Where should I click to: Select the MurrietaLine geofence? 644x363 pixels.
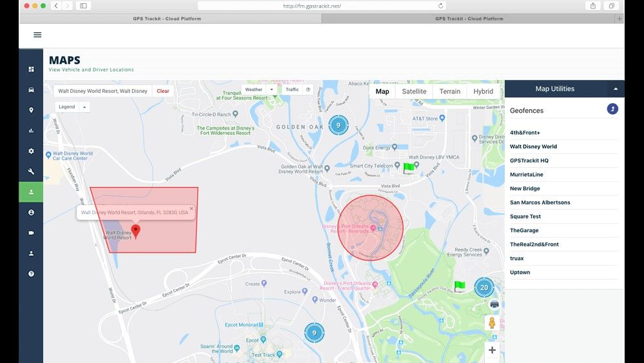[564, 175]
